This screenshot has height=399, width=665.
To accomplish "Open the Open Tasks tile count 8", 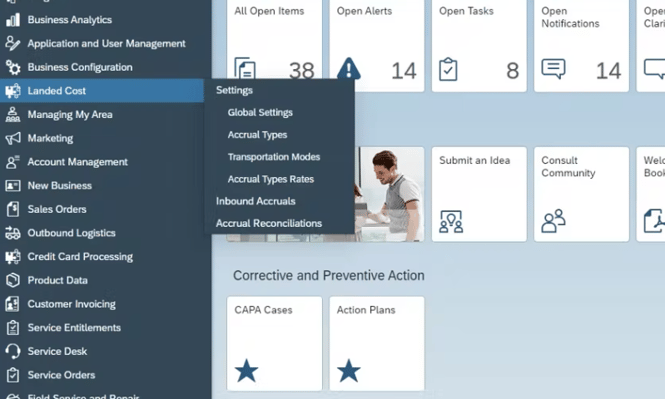I will [479, 46].
